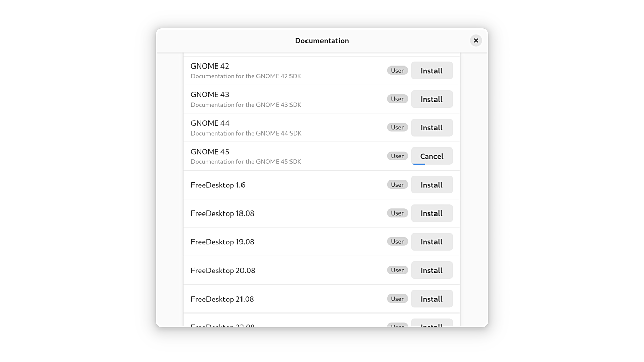Image resolution: width=644 pixels, height=362 pixels.
Task: Close the Documentation dialog
Action: tap(476, 41)
